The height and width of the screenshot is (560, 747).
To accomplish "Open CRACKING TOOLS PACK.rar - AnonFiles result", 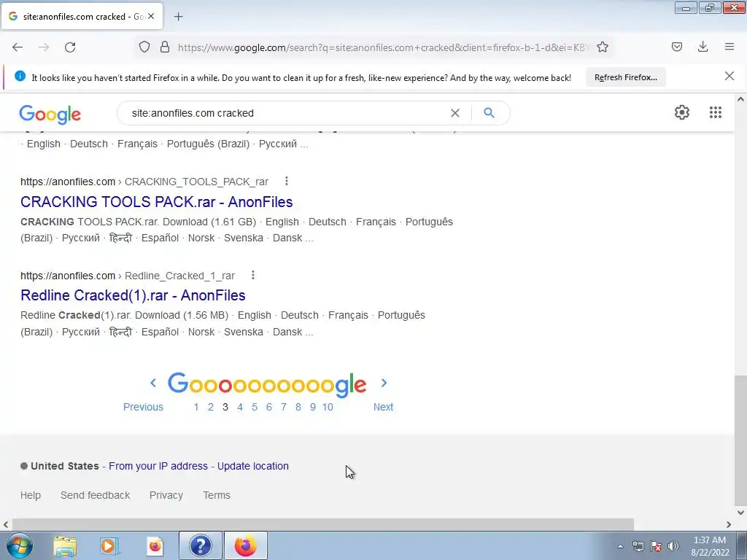I will [156, 202].
